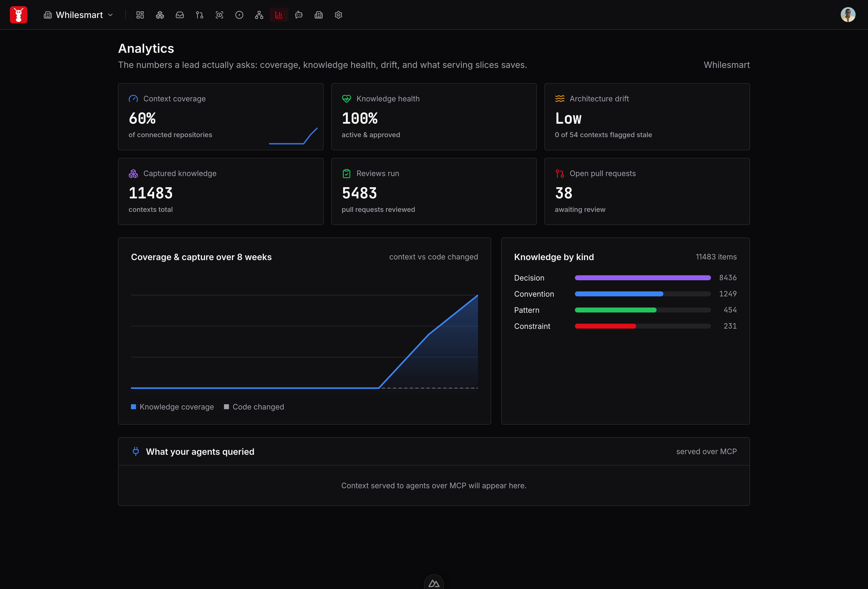The width and height of the screenshot is (868, 589).
Task: Open the scan-eye review icon in the header
Action: coord(219,15)
